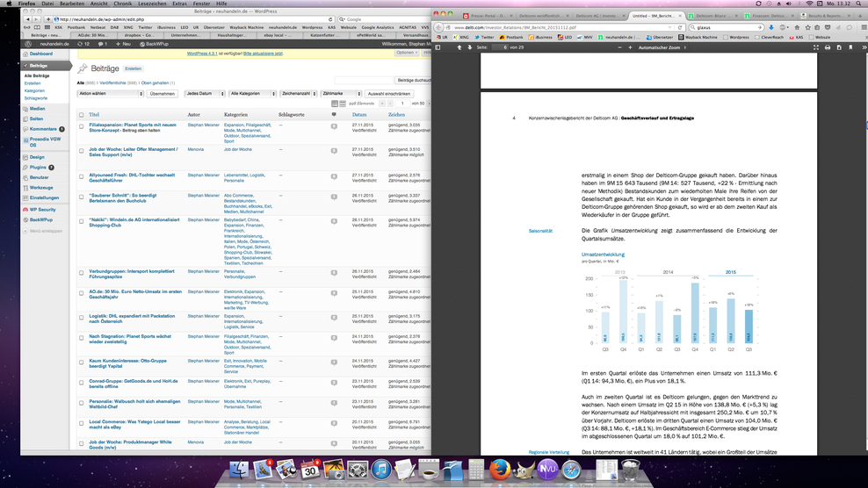The height and width of the screenshot is (488, 868).
Task: Switch to Presse-Portal tab
Action: pos(487,16)
